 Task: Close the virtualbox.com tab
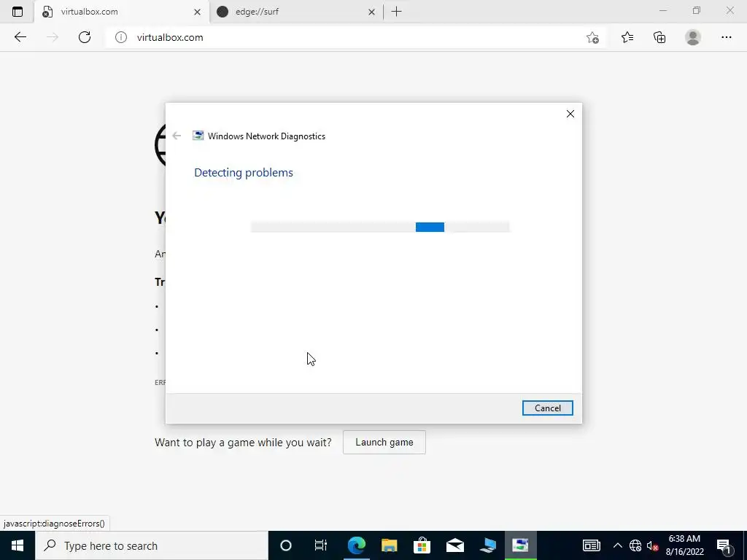coord(197,12)
